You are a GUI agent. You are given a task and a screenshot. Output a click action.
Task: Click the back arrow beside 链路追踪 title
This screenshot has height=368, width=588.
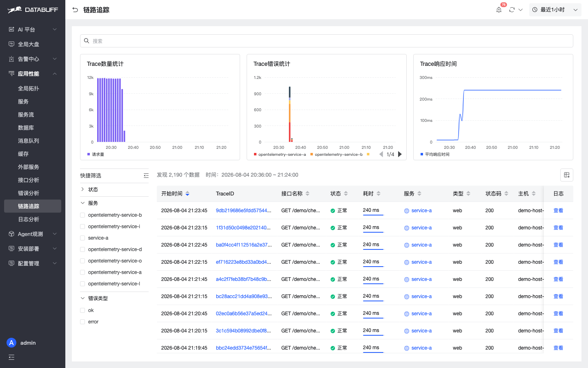(75, 10)
